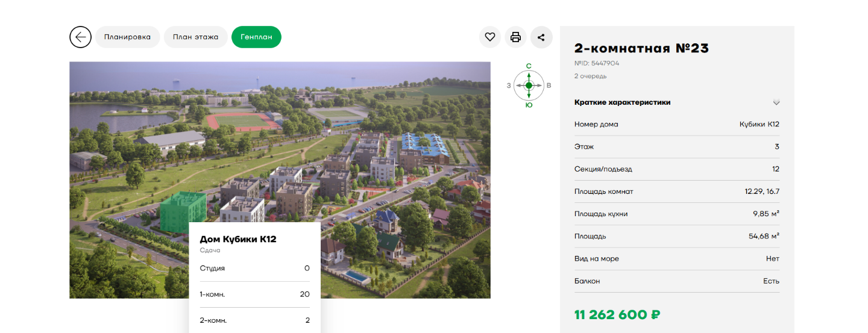
Task: Click the back arrow button
Action: pos(80,37)
